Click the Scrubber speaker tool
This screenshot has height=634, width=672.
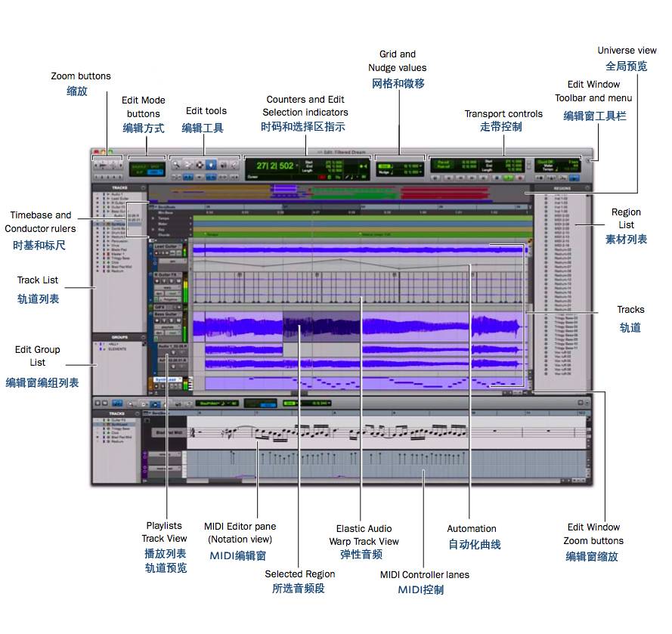223,164
